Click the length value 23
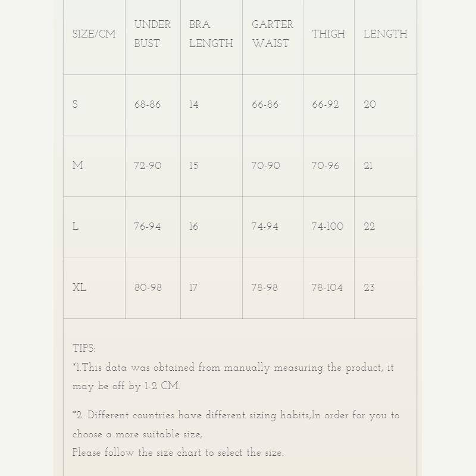Screen dimensions: 476x476 [x=369, y=288]
